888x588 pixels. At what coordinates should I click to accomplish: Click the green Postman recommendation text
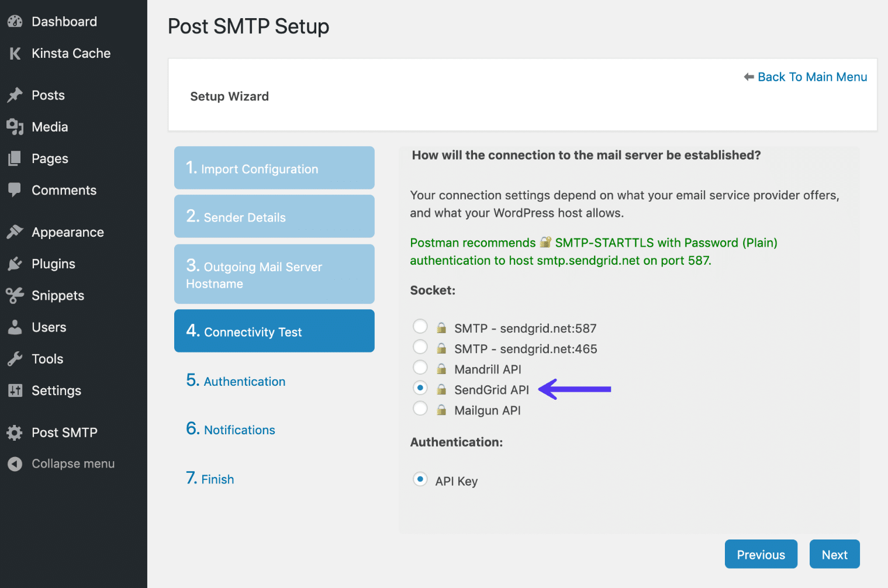coord(594,251)
